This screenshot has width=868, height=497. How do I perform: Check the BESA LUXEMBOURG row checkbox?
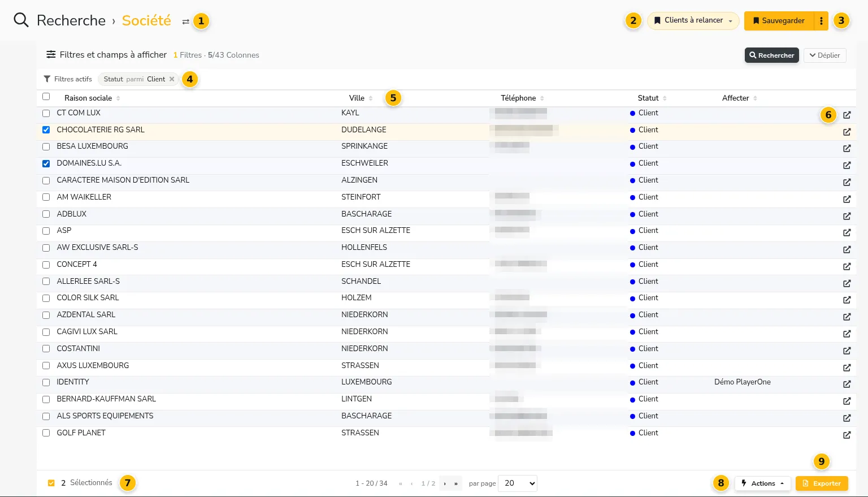(46, 146)
